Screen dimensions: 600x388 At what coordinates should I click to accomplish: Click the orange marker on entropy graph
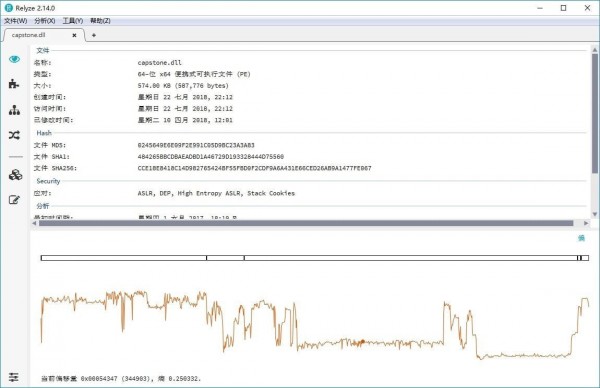pyautogui.click(x=362, y=341)
